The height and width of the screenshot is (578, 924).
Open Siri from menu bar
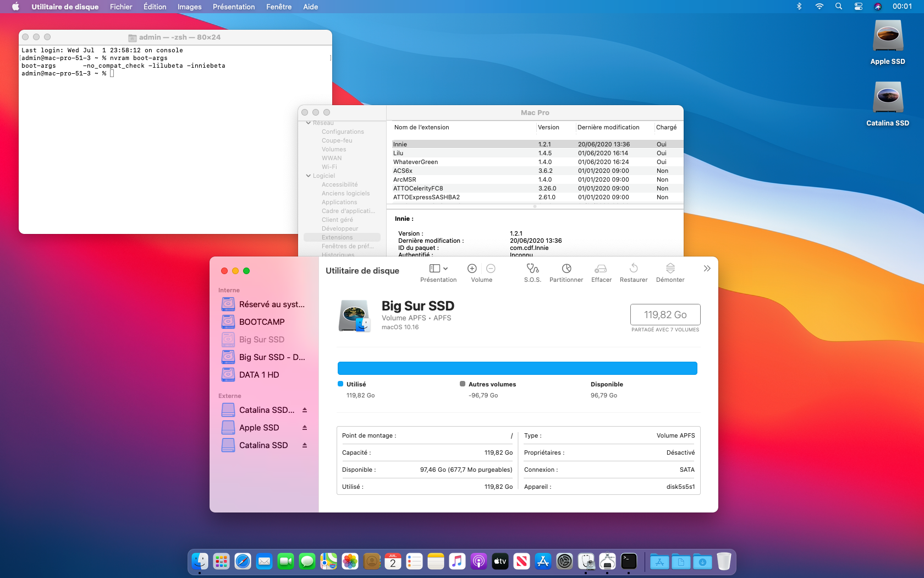click(x=878, y=7)
